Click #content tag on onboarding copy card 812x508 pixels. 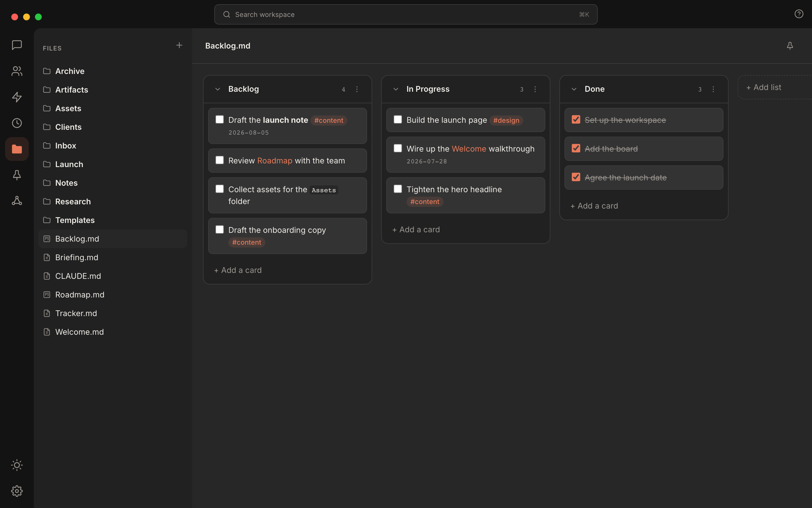(247, 242)
